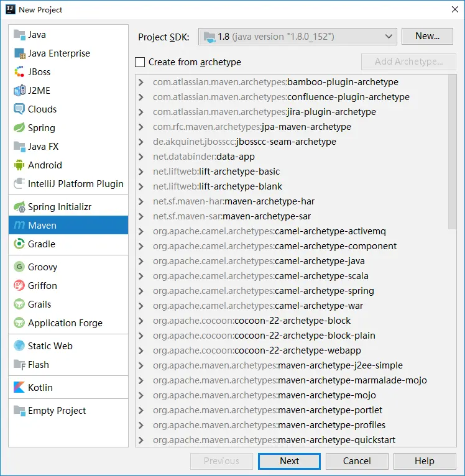
Task: Switch to the Empty Project category label
Action: (57, 411)
